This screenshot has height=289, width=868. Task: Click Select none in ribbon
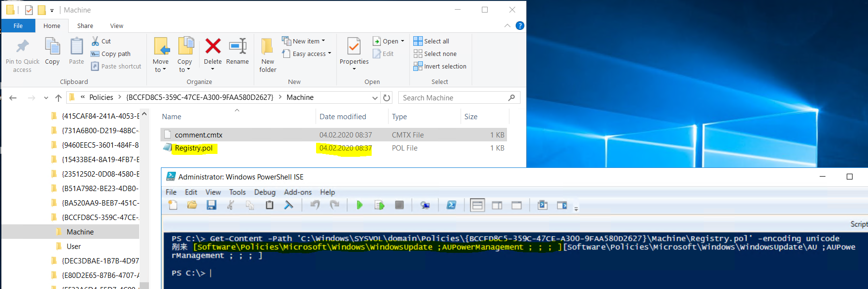click(435, 54)
